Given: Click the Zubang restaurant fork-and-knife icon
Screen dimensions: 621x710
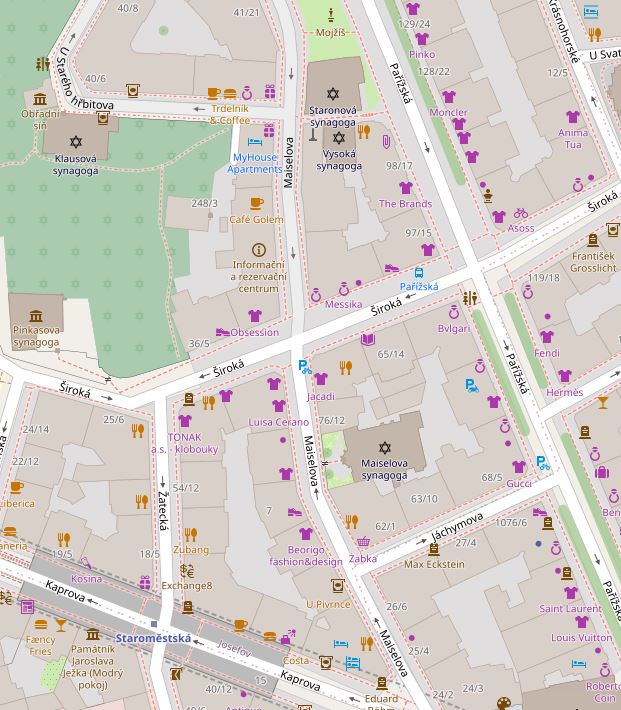Looking at the screenshot, I should [x=190, y=534].
